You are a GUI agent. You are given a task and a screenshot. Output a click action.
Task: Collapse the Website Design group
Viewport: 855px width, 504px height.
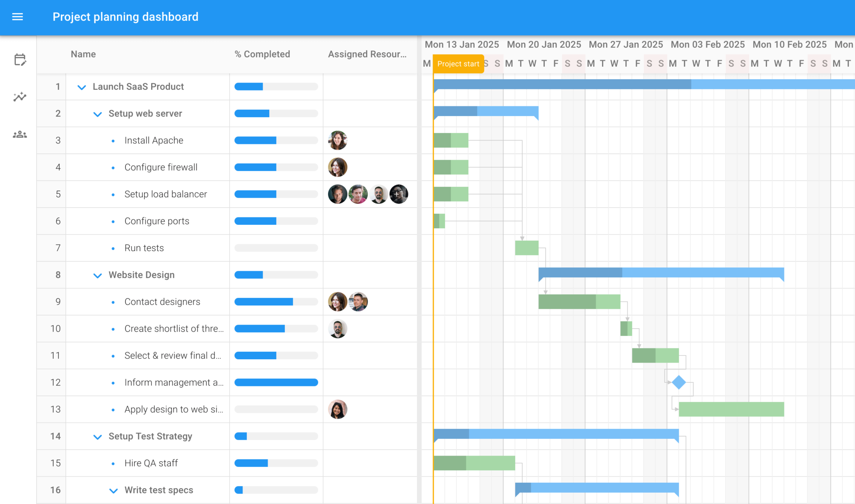98,275
